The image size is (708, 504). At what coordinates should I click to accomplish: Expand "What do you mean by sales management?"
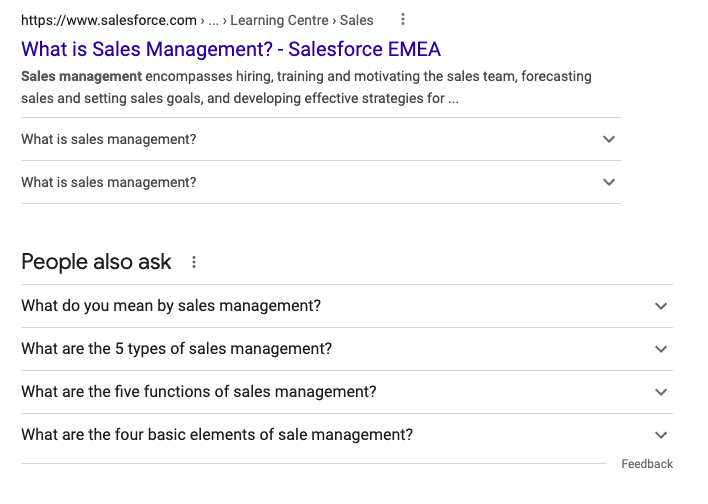(347, 306)
